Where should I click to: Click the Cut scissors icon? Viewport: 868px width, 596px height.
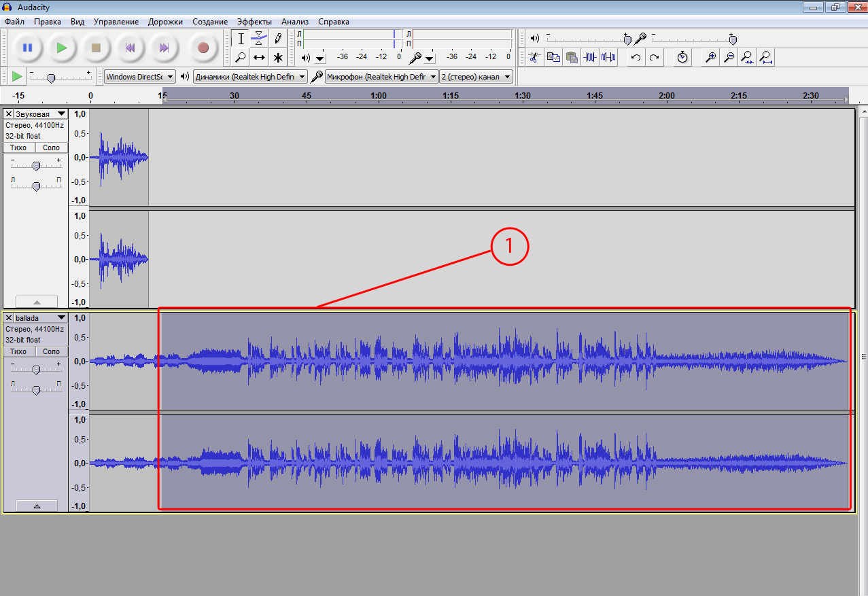[x=534, y=57]
